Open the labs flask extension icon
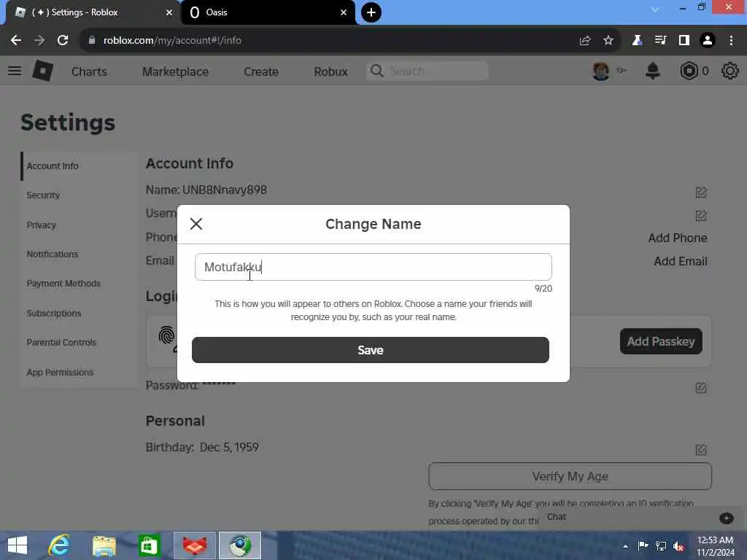This screenshot has width=747, height=560. pyautogui.click(x=637, y=41)
